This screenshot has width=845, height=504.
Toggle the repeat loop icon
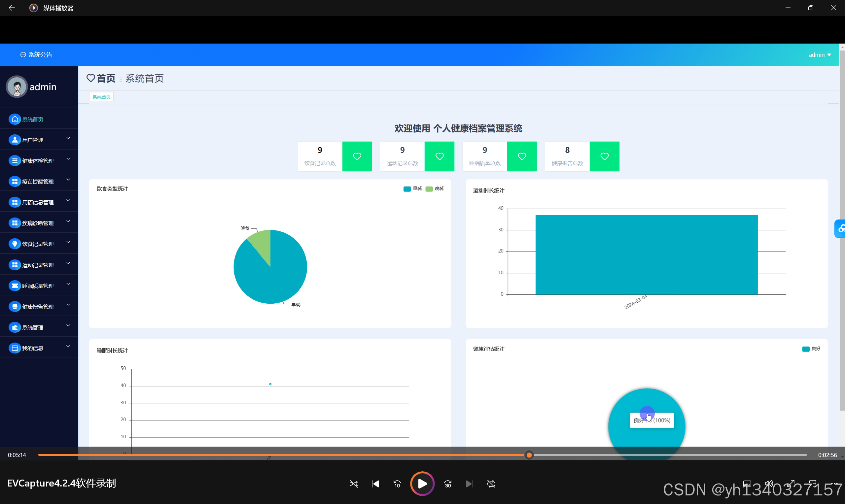click(x=491, y=484)
